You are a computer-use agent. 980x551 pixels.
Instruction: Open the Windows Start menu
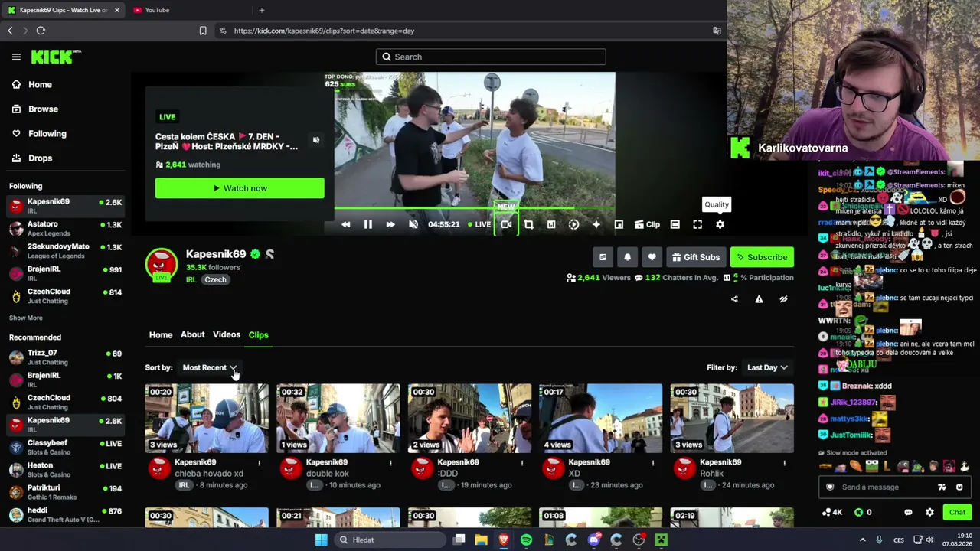322,540
